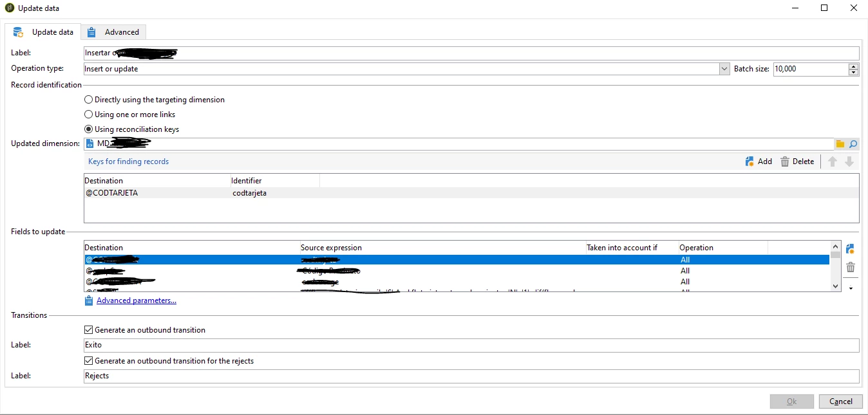Open the Advanced parameters link
The width and height of the screenshot is (868, 415).
click(136, 300)
